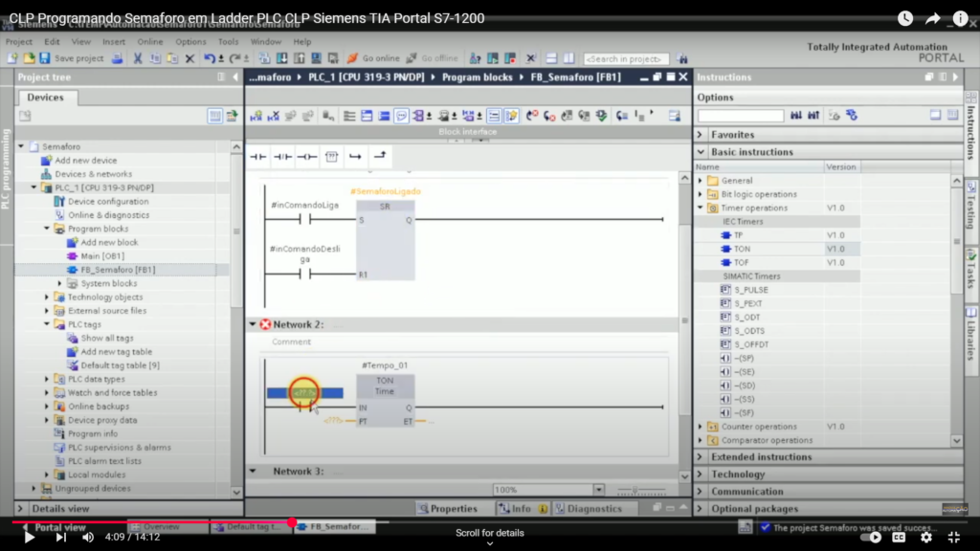Cut selection with the scissors icon
Screen dimensions: 980x551
pos(138,58)
